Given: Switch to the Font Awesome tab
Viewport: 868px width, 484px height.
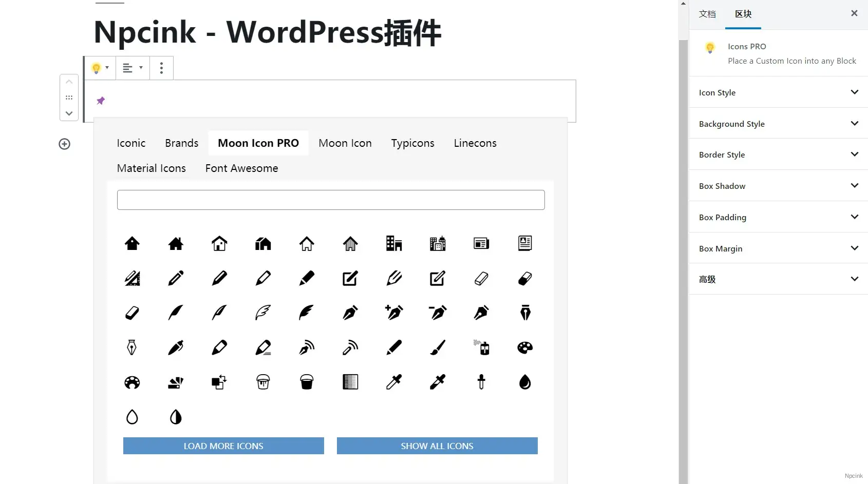Looking at the screenshot, I should (x=241, y=168).
